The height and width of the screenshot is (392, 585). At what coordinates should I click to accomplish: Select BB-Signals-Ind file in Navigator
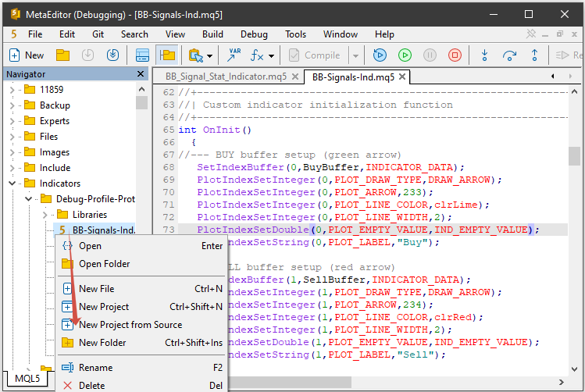coord(95,230)
